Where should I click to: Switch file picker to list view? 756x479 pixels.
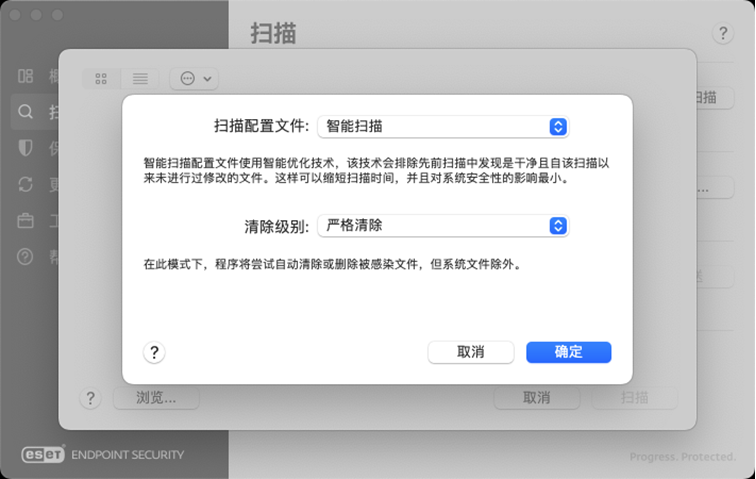tap(140, 79)
